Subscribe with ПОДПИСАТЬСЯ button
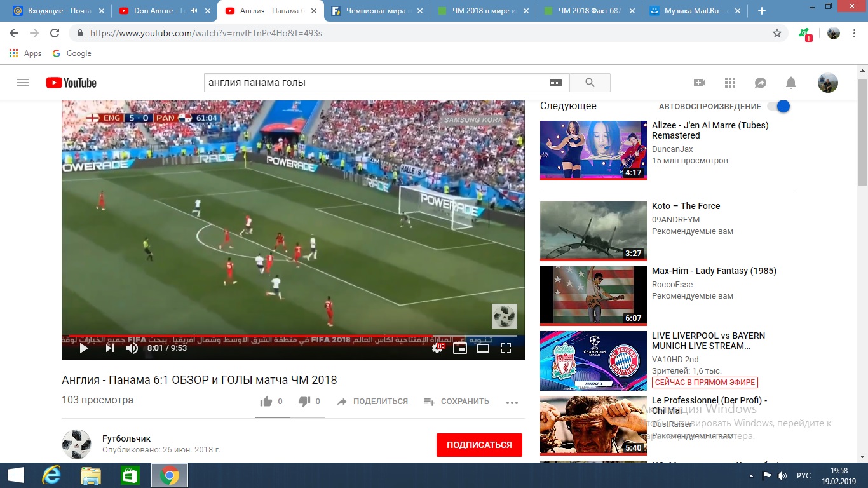 [x=479, y=445]
